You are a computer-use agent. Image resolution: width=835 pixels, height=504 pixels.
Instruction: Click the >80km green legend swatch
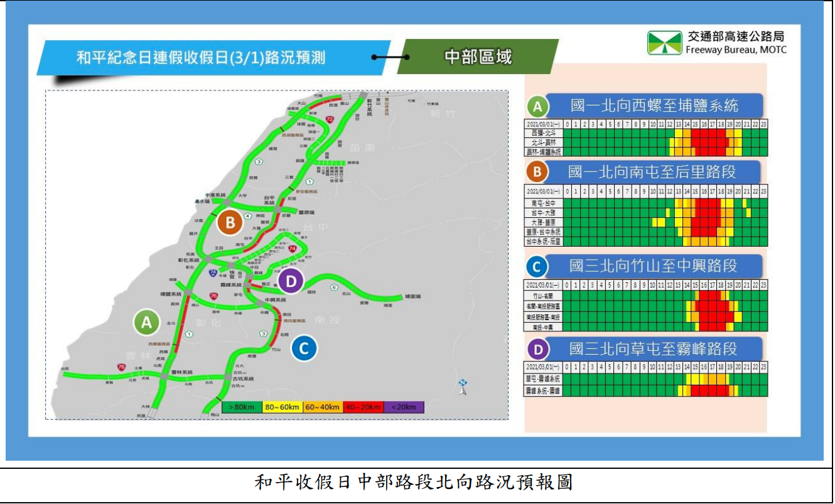(x=241, y=407)
